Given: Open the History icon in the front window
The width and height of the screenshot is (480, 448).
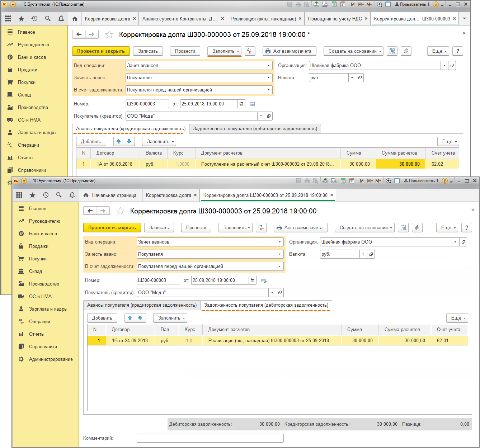Looking at the screenshot, I should point(46,195).
